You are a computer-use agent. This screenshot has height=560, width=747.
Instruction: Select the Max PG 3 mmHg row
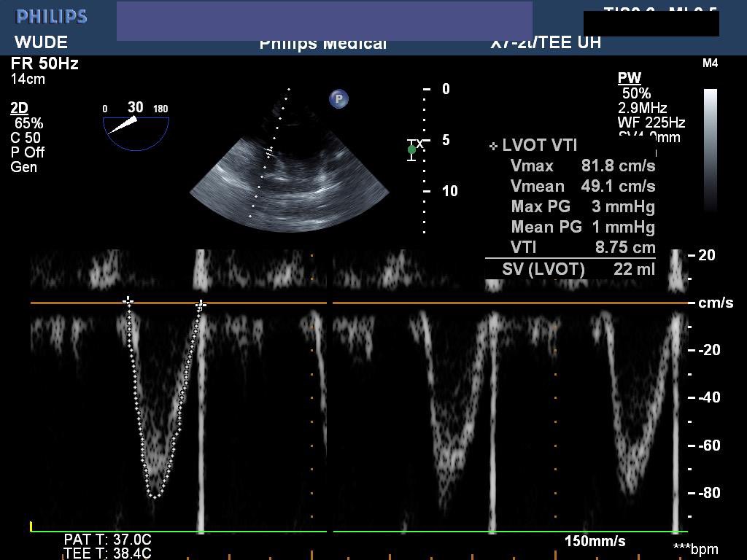[x=583, y=206]
